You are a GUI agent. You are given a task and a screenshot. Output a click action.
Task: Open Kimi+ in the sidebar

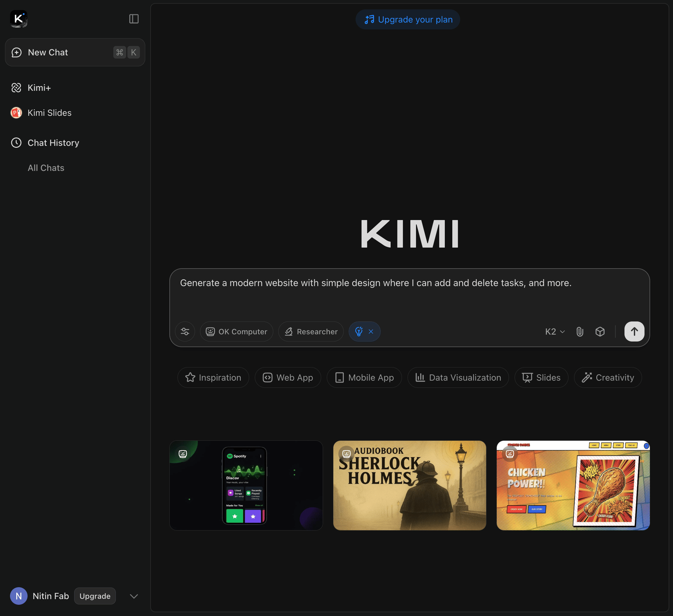pyautogui.click(x=39, y=88)
